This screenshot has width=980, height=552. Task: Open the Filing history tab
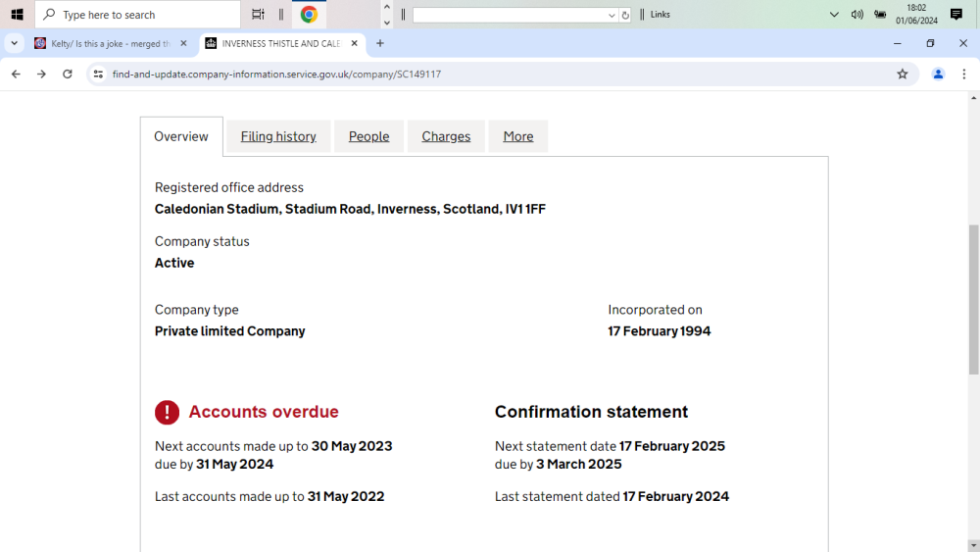tap(278, 136)
